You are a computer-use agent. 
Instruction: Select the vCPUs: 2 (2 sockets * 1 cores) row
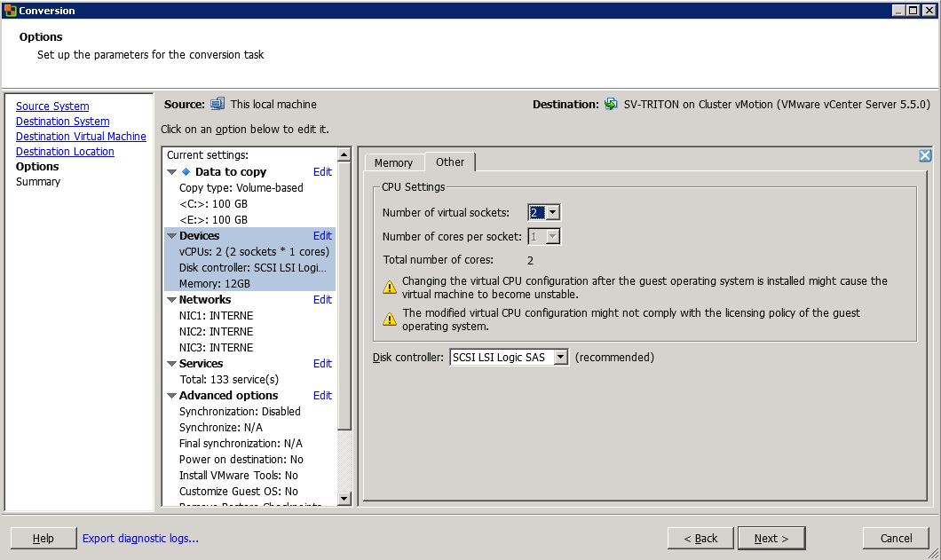(249, 251)
